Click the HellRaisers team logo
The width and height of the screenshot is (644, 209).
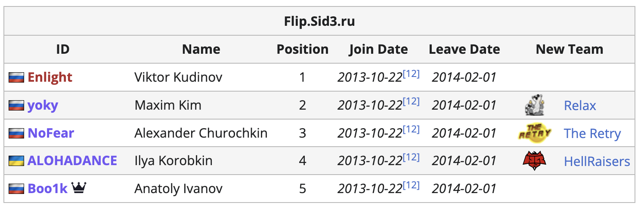(534, 161)
